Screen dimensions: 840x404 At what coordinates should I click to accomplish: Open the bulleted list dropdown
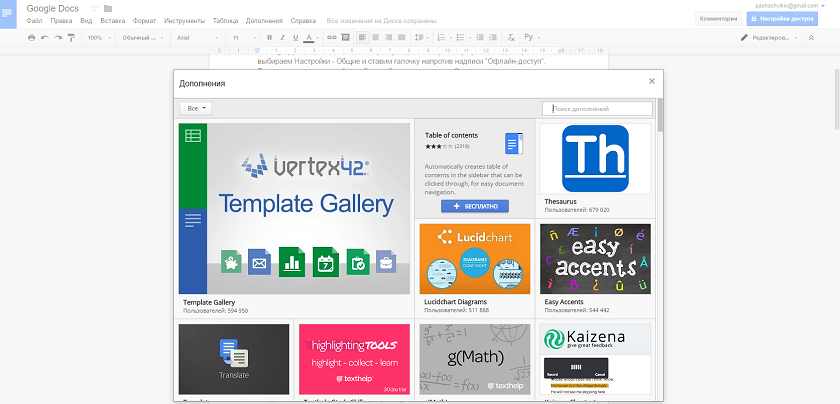coord(464,38)
